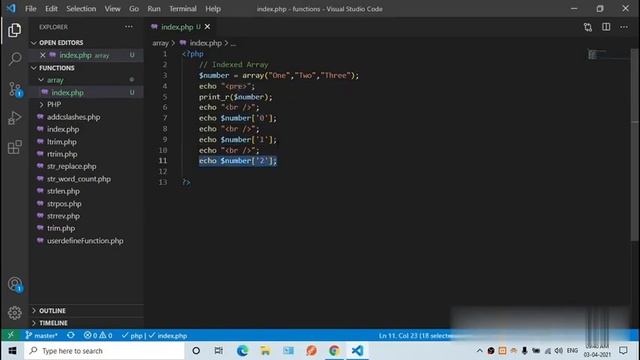Open the Go menu
This screenshot has height=360, width=640.
(x=134, y=9)
